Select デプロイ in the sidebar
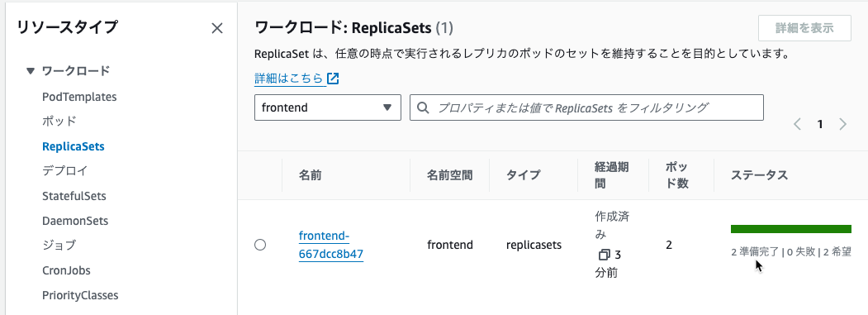The image size is (868, 315). point(64,171)
